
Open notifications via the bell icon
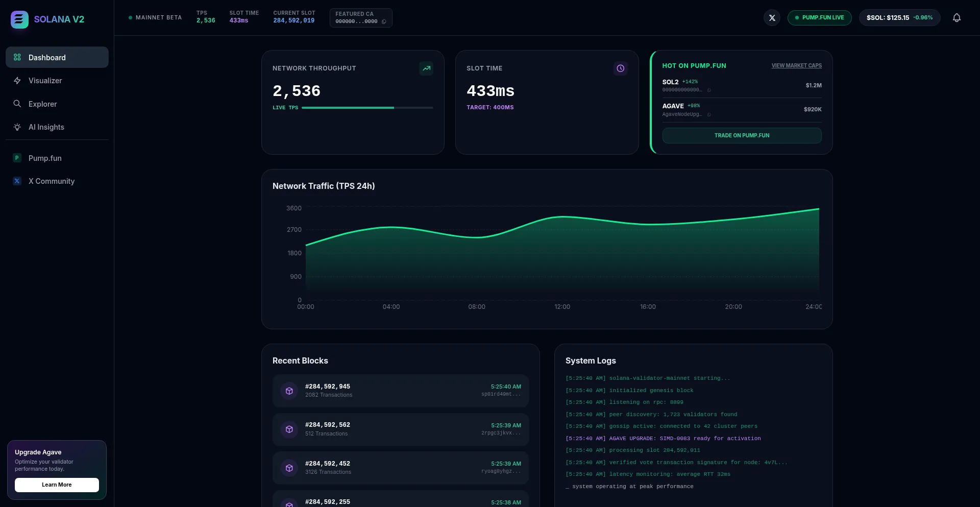(957, 17)
